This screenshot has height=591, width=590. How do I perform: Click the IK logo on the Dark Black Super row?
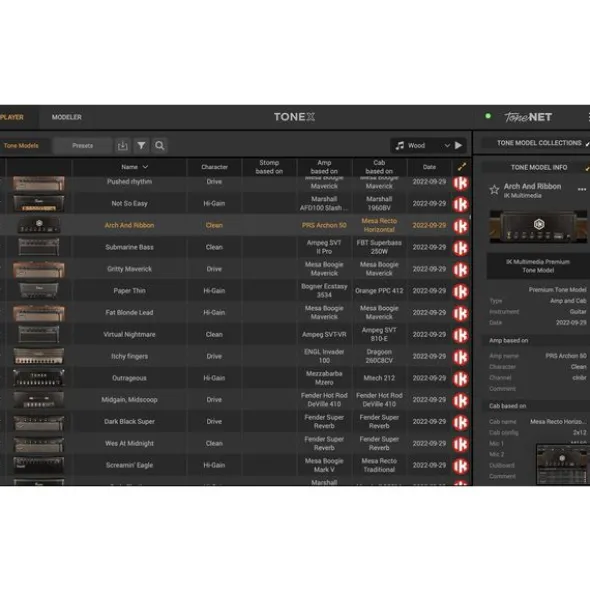coord(461,423)
